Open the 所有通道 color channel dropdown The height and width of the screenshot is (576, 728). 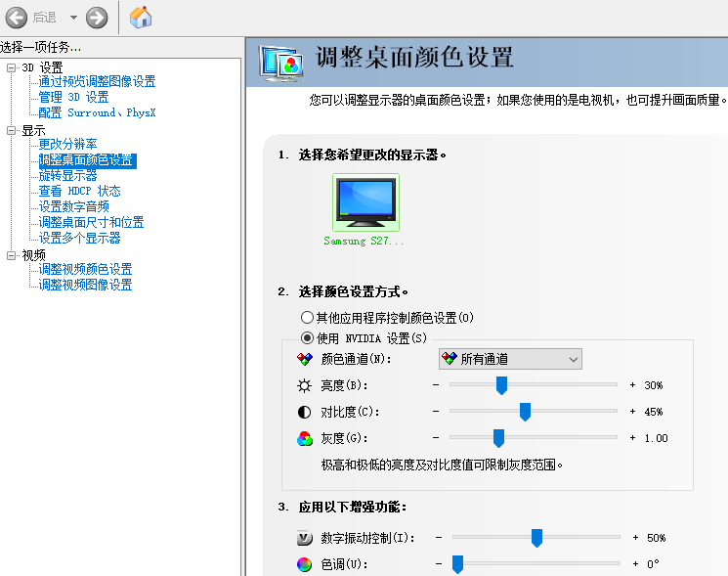(510, 359)
